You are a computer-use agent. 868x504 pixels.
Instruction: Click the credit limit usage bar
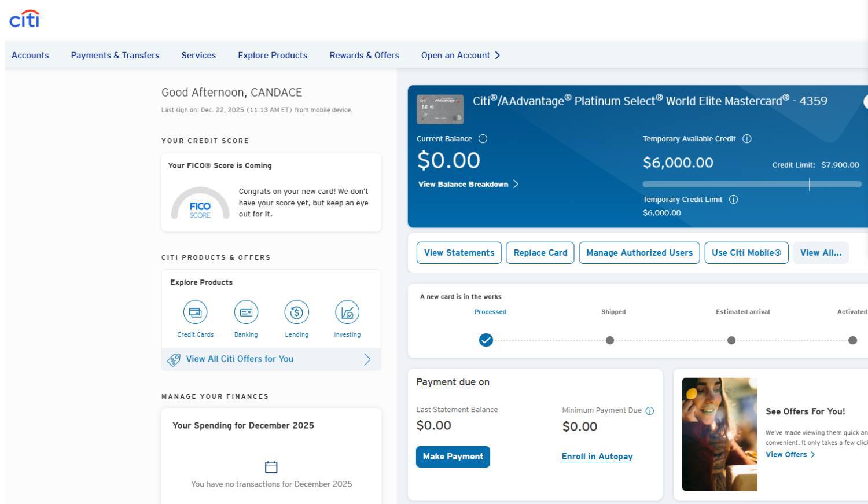[752, 185]
